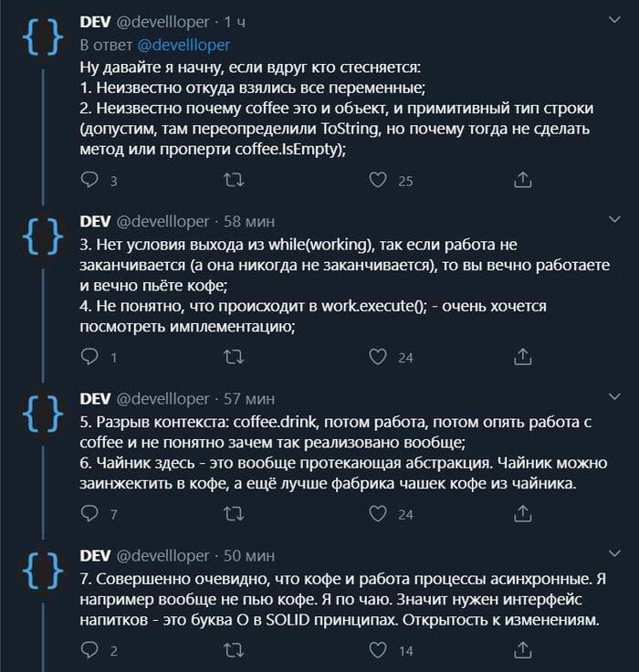
Task: Open the DEV profile name on 50 мин tweet
Action: [x=96, y=554]
